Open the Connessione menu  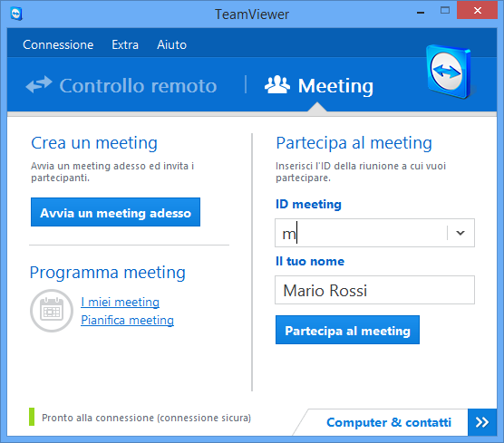point(58,44)
